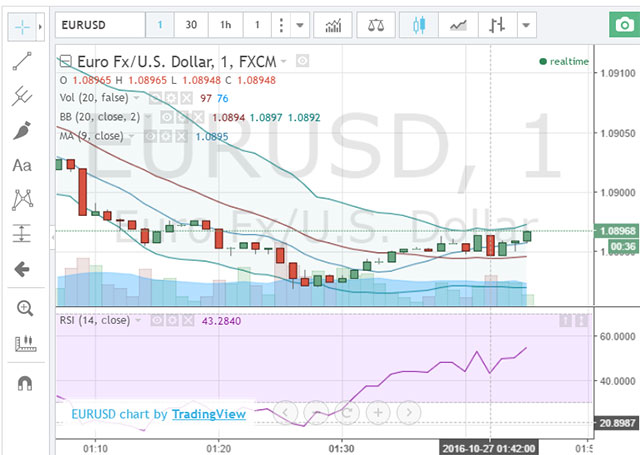The width and height of the screenshot is (640, 455).
Task: Move the RSI pane down using its pane arrow icon
Action: coord(581,321)
